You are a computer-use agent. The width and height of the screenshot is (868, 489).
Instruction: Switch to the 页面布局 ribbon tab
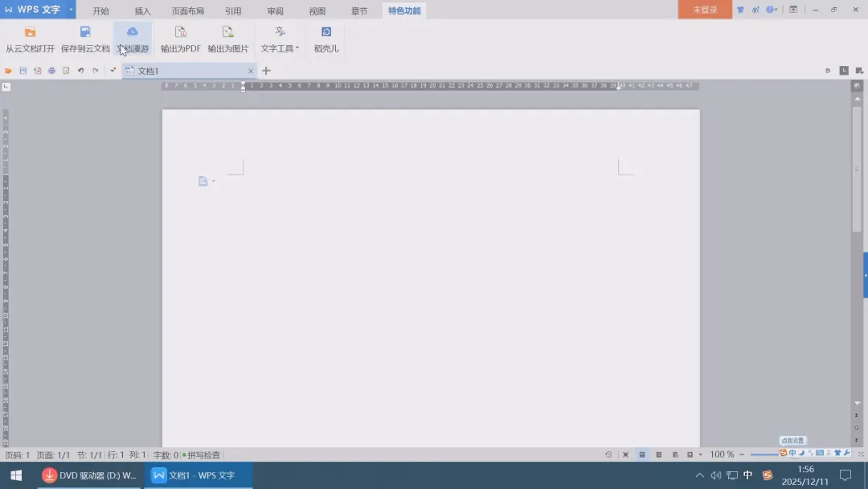(187, 10)
